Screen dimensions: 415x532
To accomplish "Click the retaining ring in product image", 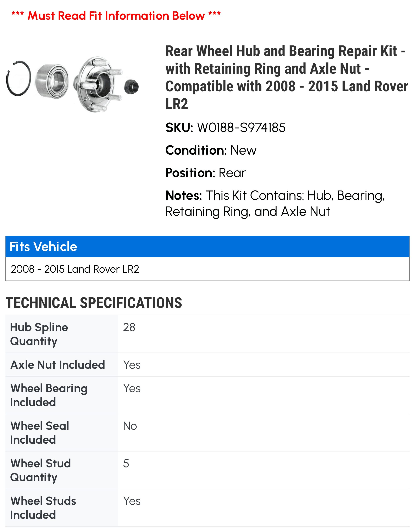I will click(19, 78).
